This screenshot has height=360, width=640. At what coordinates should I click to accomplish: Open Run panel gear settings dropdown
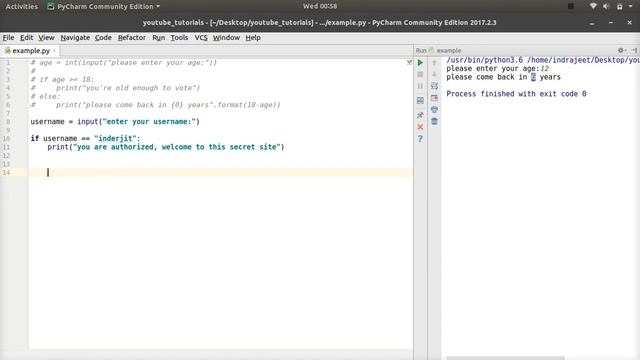(622, 50)
